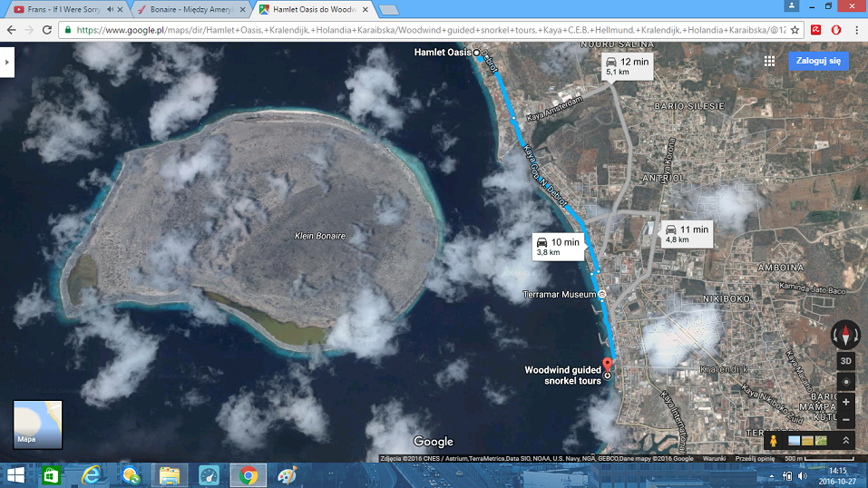Click the URL address bar

(431, 30)
